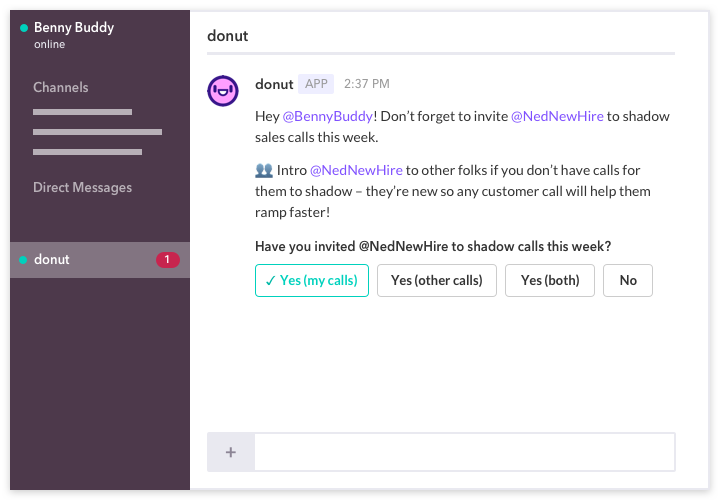Screen dimensions: 720x500
Task: Click the question 'Have you invited @NedNewHire' text
Action: point(433,247)
